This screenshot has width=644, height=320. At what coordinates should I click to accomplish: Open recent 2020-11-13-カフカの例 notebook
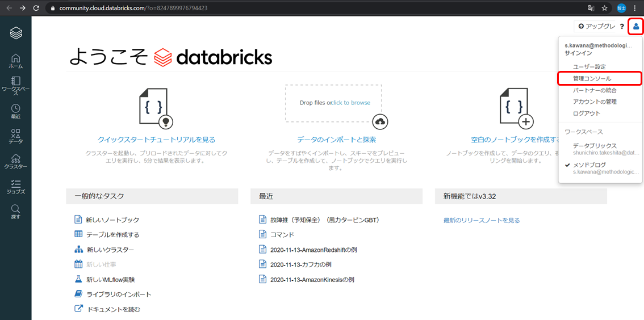300,264
